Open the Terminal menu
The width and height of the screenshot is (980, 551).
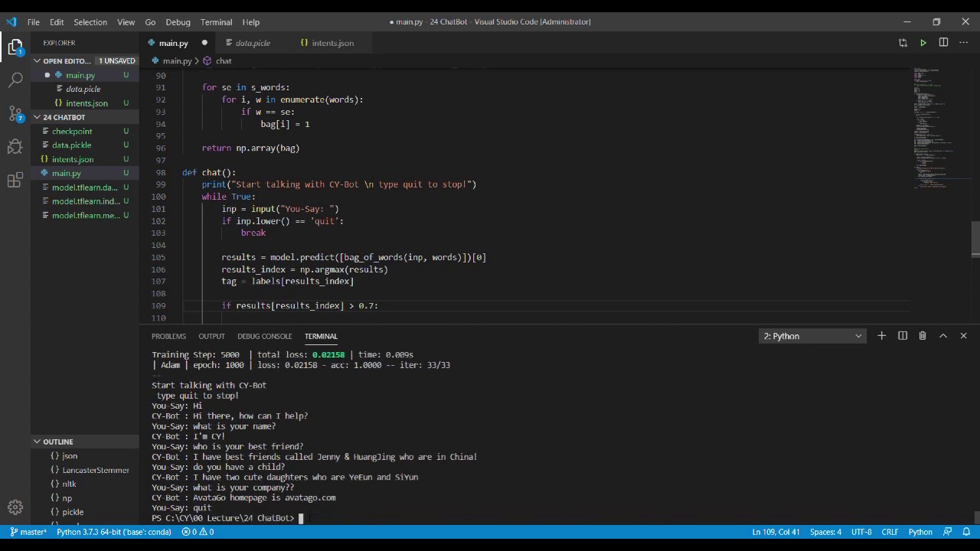[216, 22]
